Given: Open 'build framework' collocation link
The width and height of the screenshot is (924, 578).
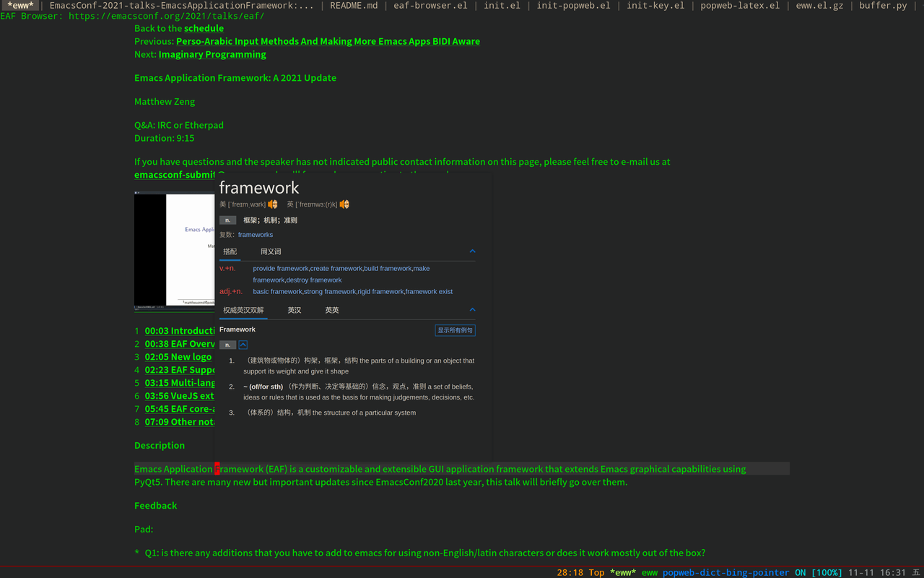Looking at the screenshot, I should tap(388, 269).
